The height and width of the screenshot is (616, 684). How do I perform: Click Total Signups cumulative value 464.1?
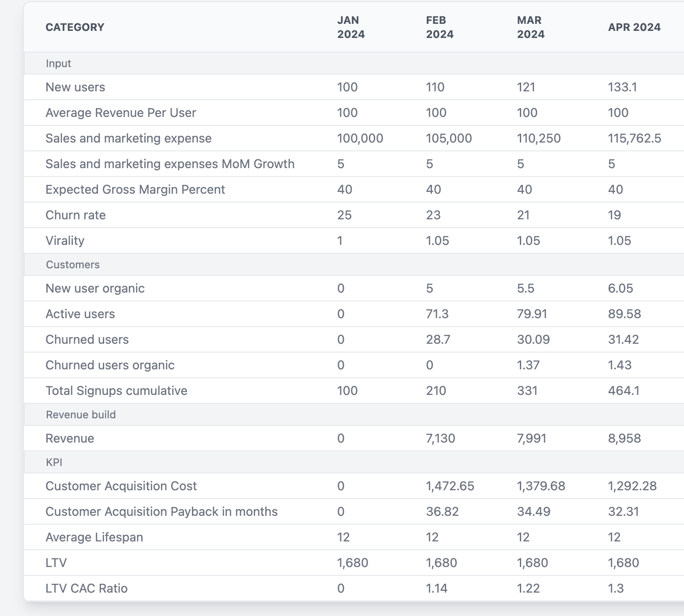pyautogui.click(x=624, y=391)
